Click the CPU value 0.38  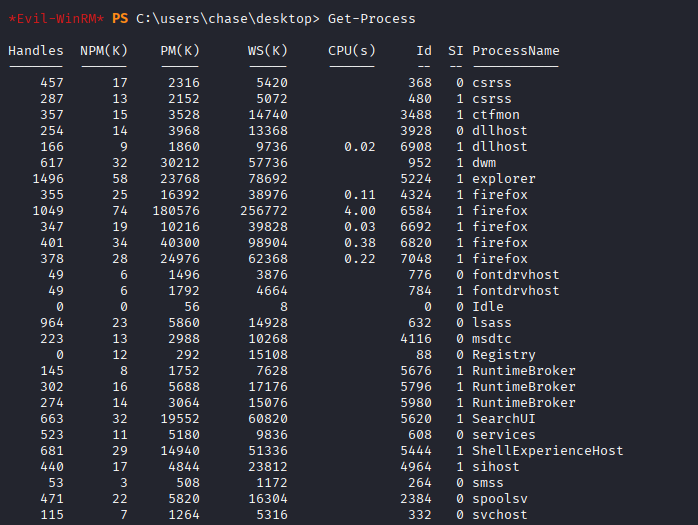[x=360, y=243]
